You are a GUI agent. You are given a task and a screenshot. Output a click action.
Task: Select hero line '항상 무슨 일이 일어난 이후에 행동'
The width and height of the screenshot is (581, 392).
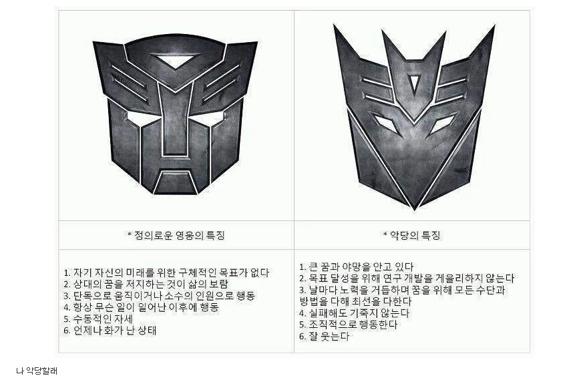(141, 307)
